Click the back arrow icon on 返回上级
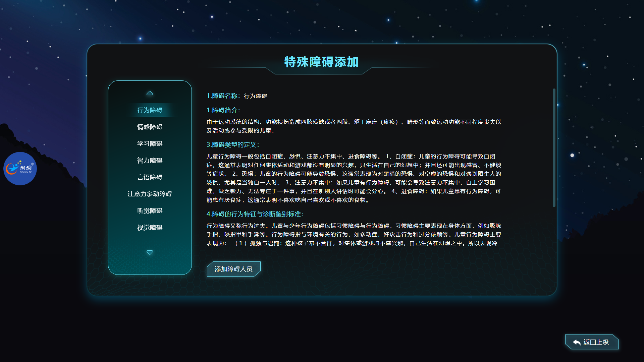This screenshot has height=362, width=644. click(576, 342)
